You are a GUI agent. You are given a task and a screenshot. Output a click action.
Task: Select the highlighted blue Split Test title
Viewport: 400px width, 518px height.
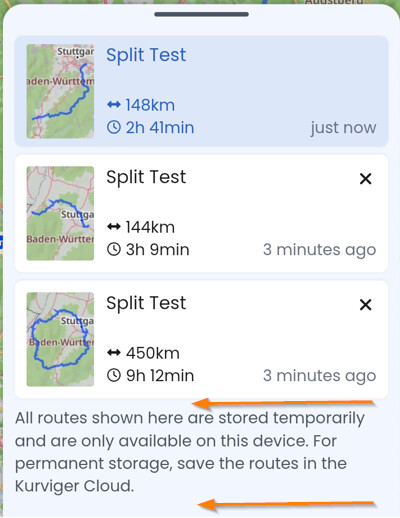[x=146, y=55]
